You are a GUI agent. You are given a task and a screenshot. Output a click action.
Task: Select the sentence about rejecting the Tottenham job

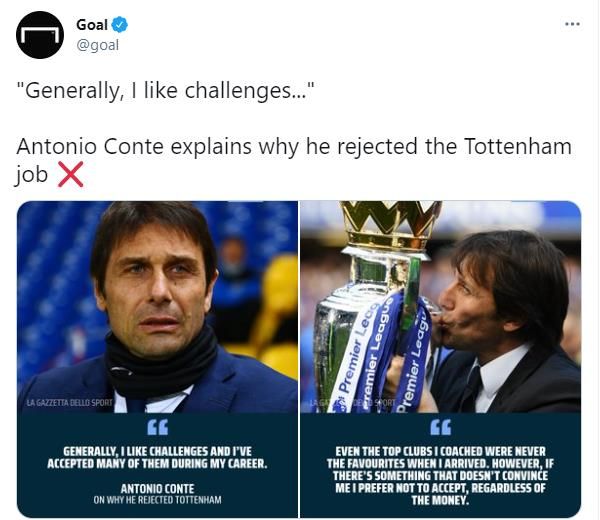coord(294,147)
